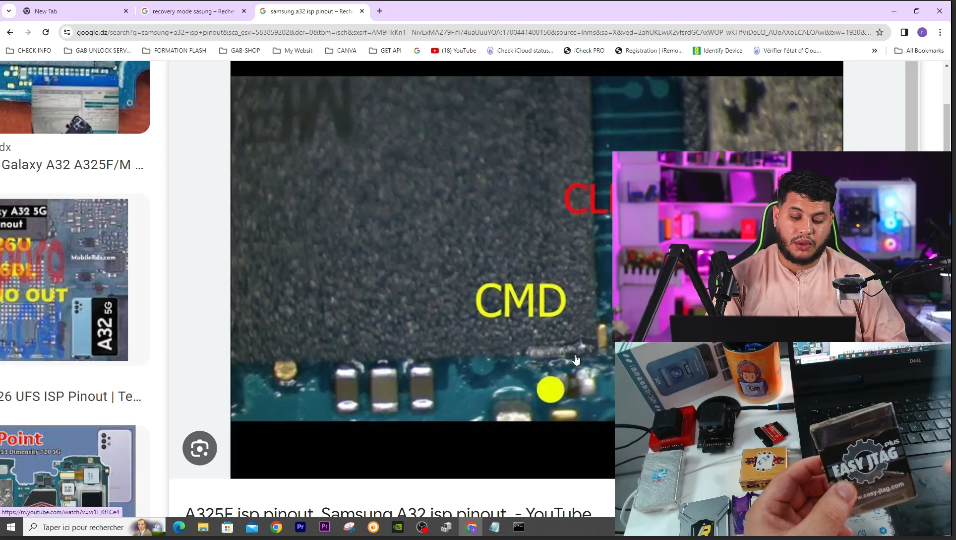Open the iCheck PRO bookmark
The image size is (956, 540).
coord(584,51)
